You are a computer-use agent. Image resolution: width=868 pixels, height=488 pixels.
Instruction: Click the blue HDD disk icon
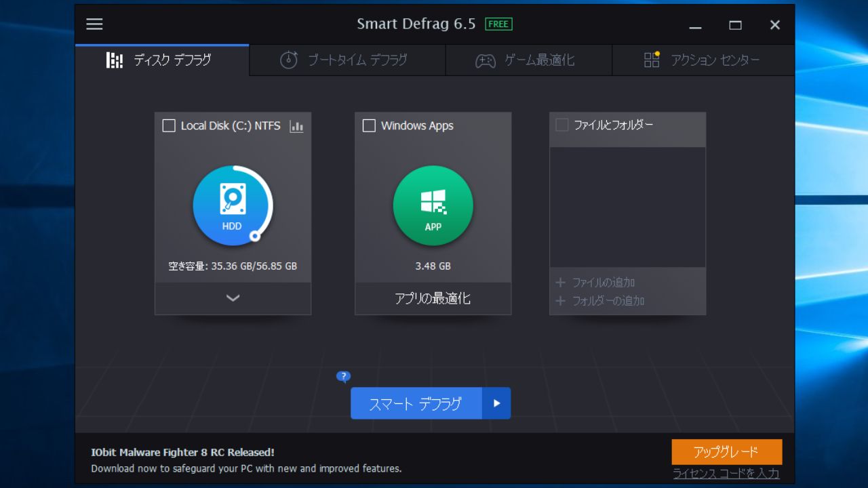pyautogui.click(x=232, y=205)
